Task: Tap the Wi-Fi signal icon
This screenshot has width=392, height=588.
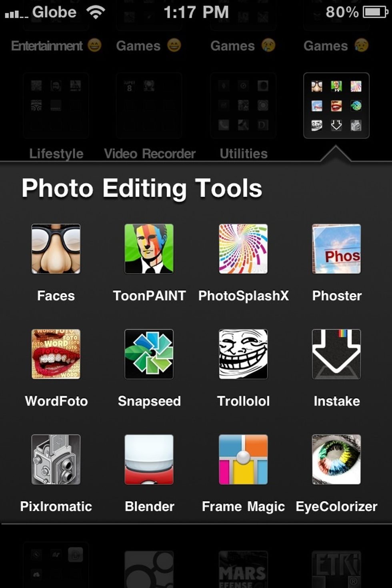Action: (x=96, y=12)
